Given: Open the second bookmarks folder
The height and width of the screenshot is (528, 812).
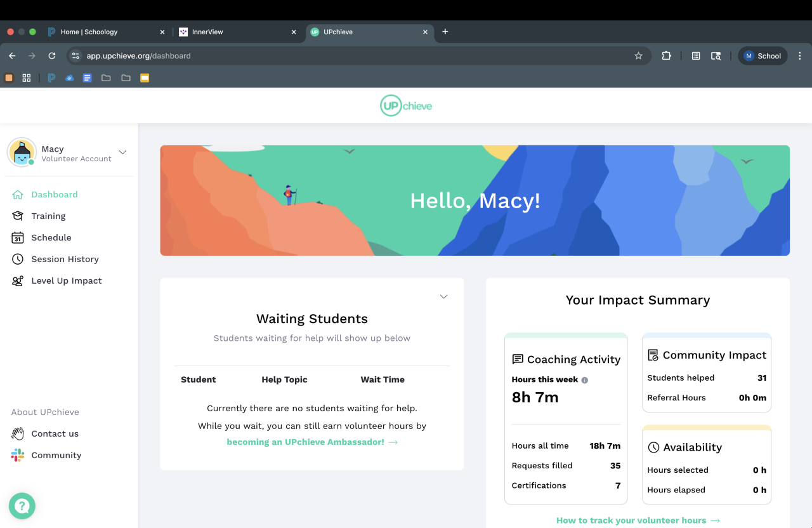Looking at the screenshot, I should point(126,78).
